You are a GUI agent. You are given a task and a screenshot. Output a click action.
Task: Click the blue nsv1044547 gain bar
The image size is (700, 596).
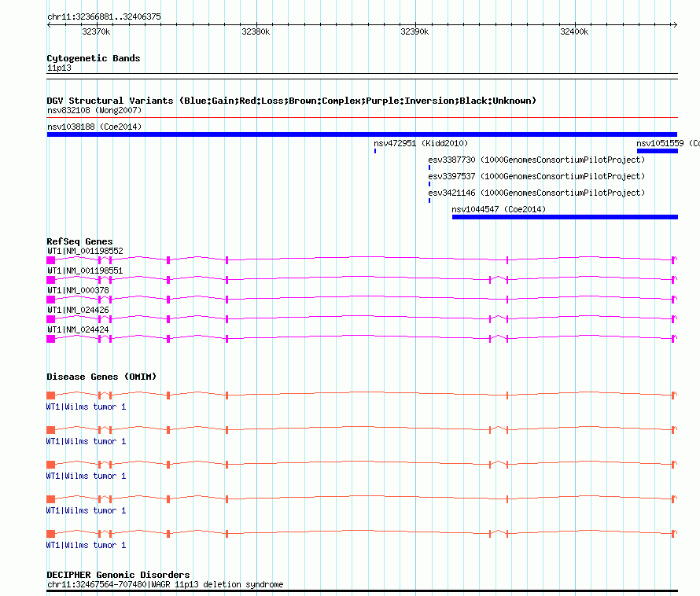click(565, 217)
